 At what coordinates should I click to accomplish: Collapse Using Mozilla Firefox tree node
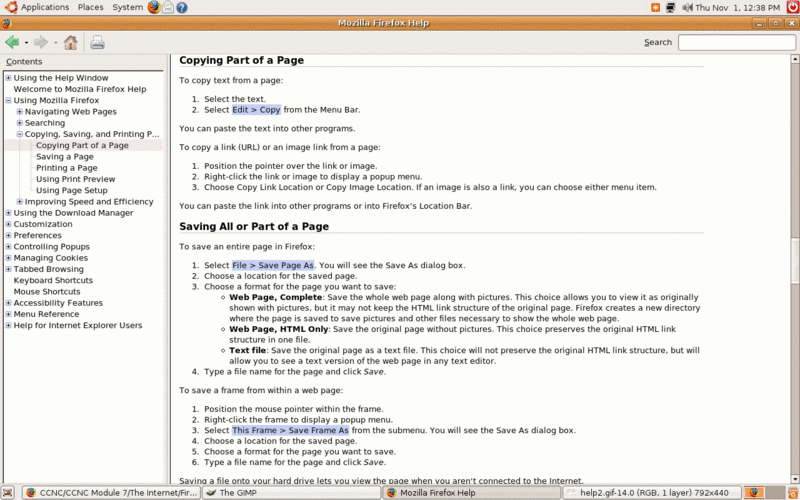coord(8,101)
